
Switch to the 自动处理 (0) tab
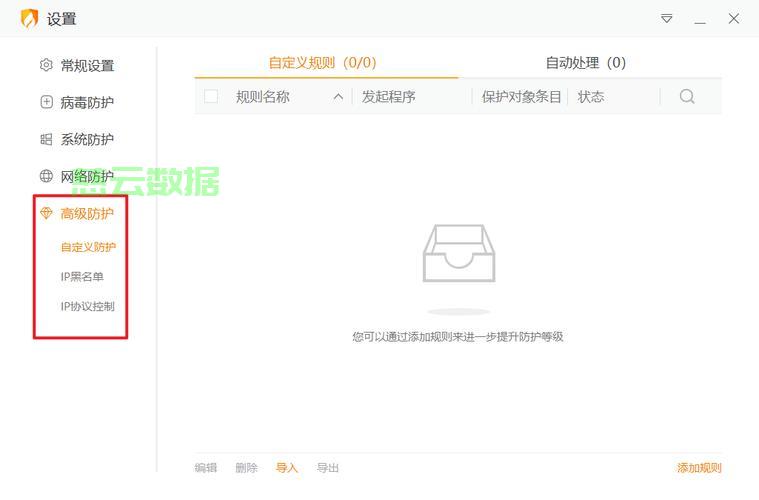coord(585,63)
